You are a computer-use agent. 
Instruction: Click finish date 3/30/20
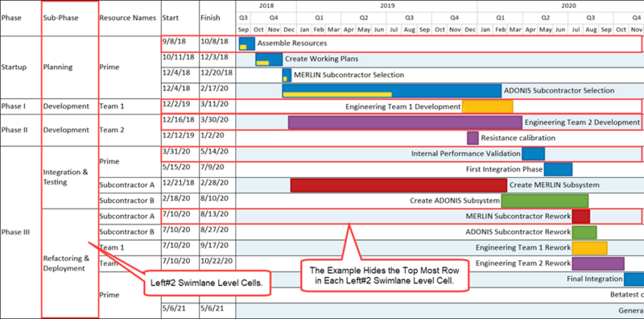coord(214,119)
